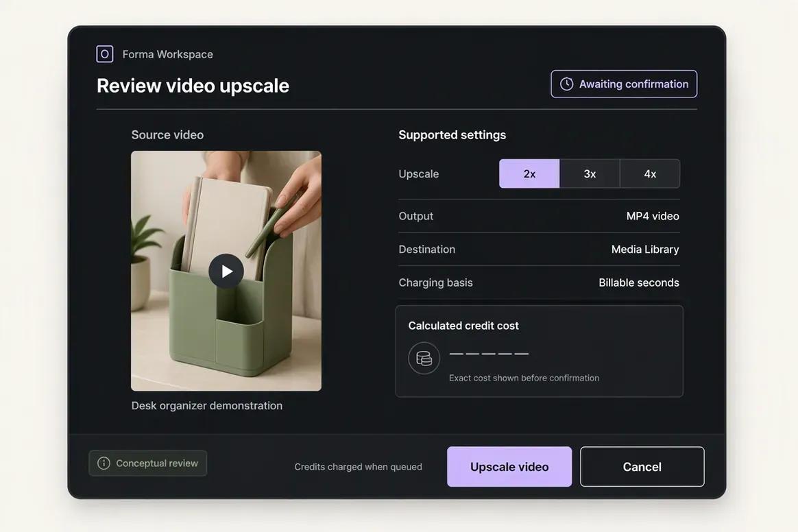Click the credit coins icon
Image resolution: width=798 pixels, height=532 pixels.
click(x=424, y=358)
